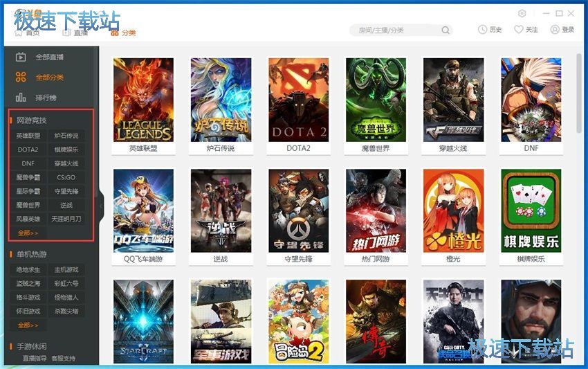588x369 pixels.
Task: Open the 怀旧游戏 sidebar tag
Action: coord(28,311)
